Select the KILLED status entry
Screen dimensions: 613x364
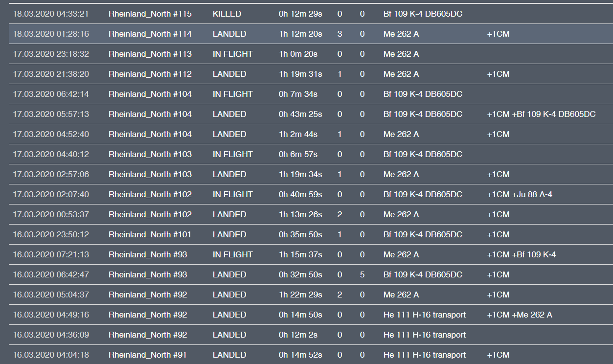[x=227, y=14]
